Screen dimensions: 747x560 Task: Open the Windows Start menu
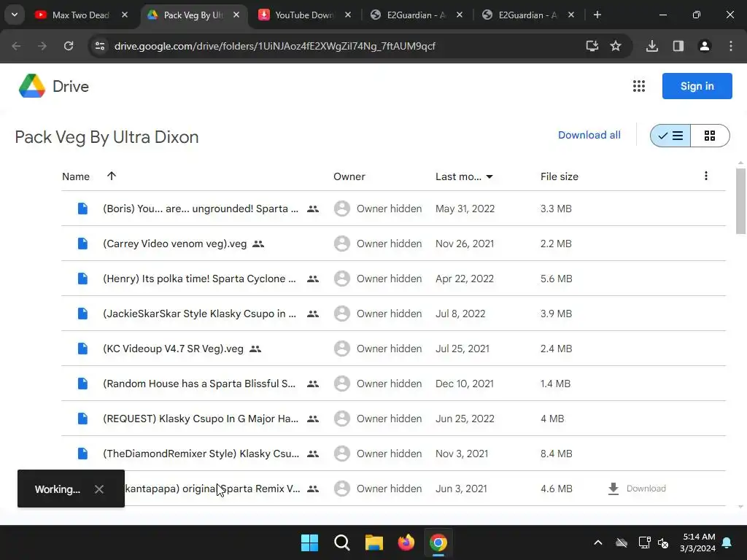(309, 542)
